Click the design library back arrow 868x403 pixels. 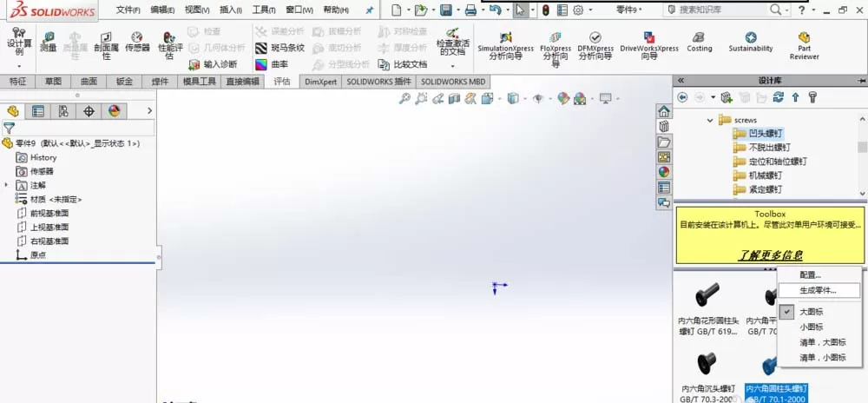[682, 97]
